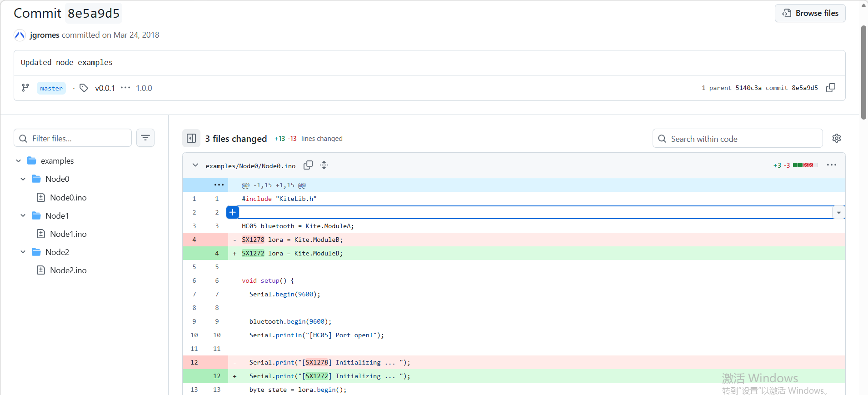This screenshot has width=868, height=395.
Task: Click the 'Serial.begin(9600);' code line
Action: point(285,294)
